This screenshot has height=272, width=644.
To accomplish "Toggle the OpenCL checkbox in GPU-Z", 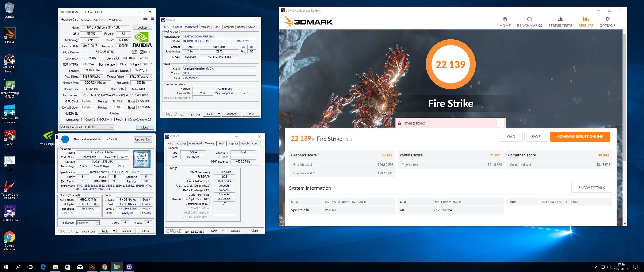I will click(x=83, y=120).
